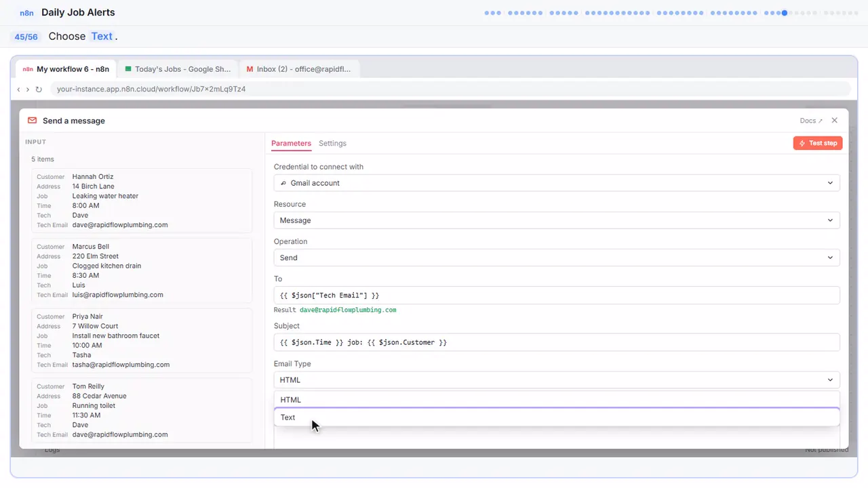
Task: Open the Today's Jobs Google Sheets browser tab
Action: point(178,69)
